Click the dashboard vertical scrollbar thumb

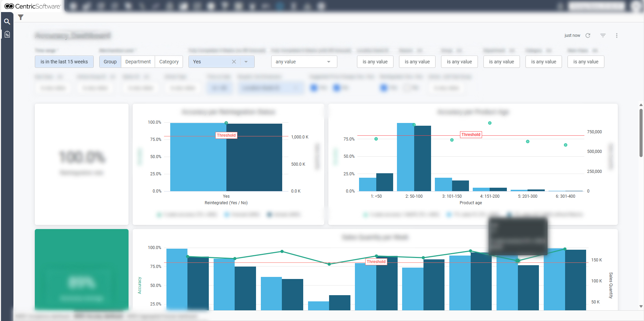pos(641,133)
